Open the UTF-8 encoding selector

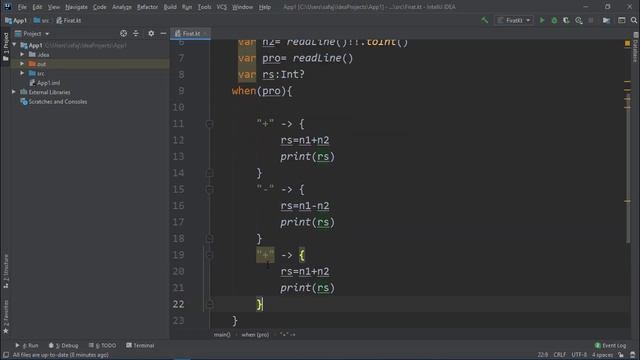point(579,355)
